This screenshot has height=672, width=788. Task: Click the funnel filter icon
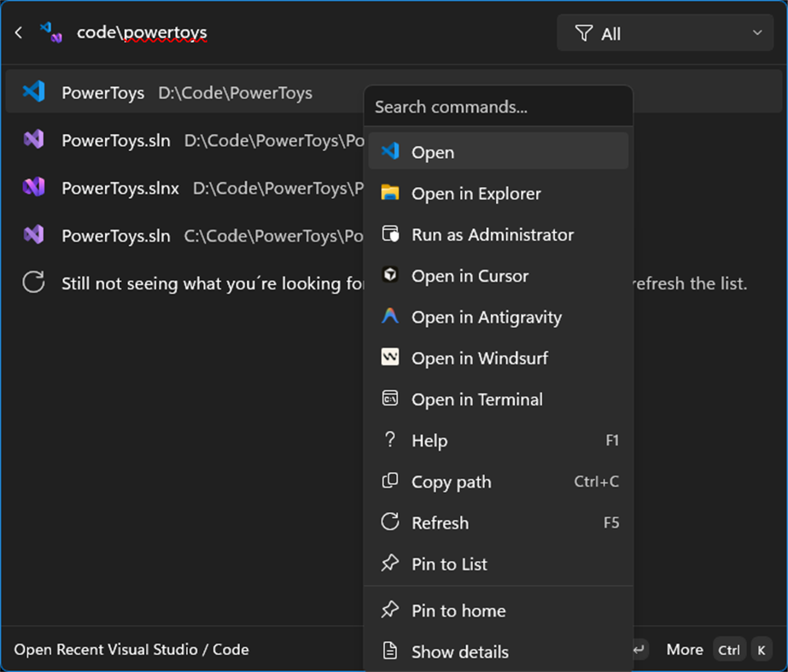click(583, 33)
